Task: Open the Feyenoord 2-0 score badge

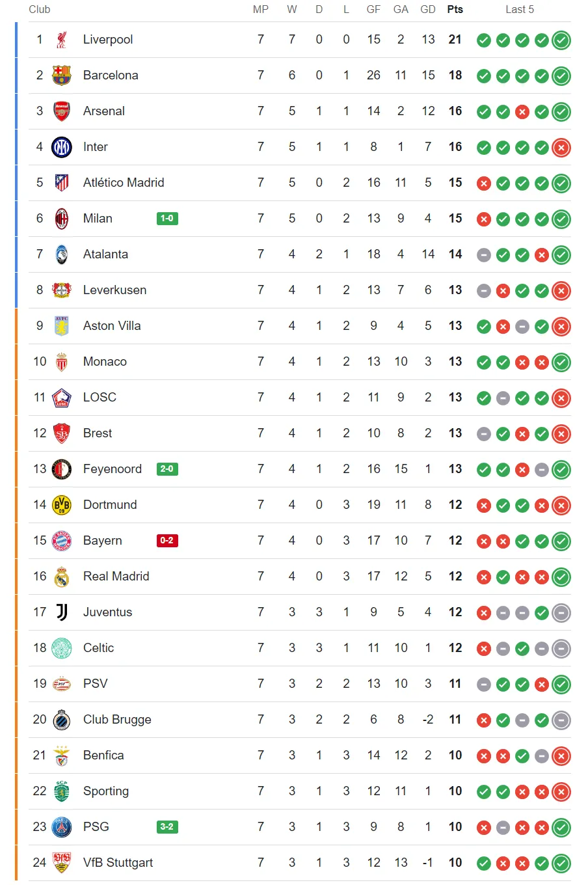Action: tap(167, 469)
